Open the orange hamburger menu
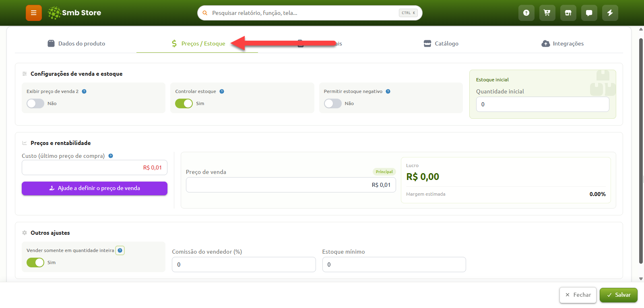The image size is (644, 308). [34, 13]
